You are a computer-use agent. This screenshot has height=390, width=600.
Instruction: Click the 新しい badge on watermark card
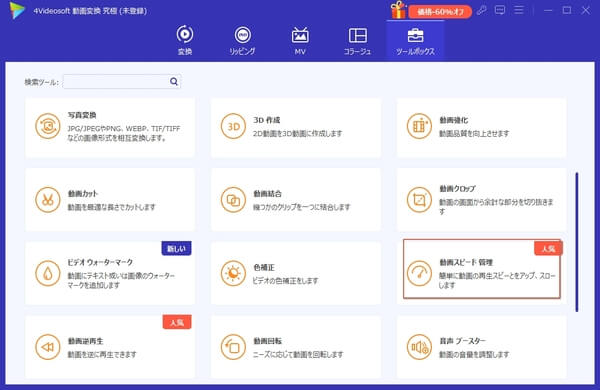pos(176,248)
